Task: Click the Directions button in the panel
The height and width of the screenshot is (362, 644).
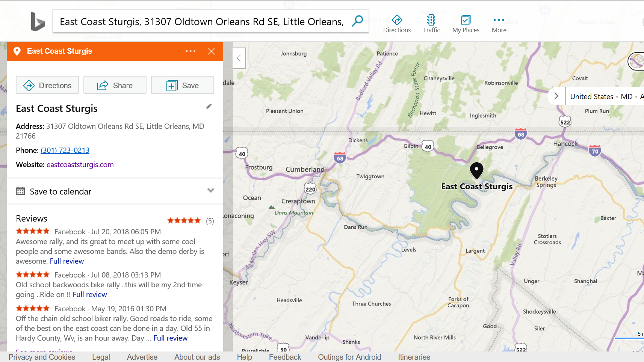Action: [47, 85]
